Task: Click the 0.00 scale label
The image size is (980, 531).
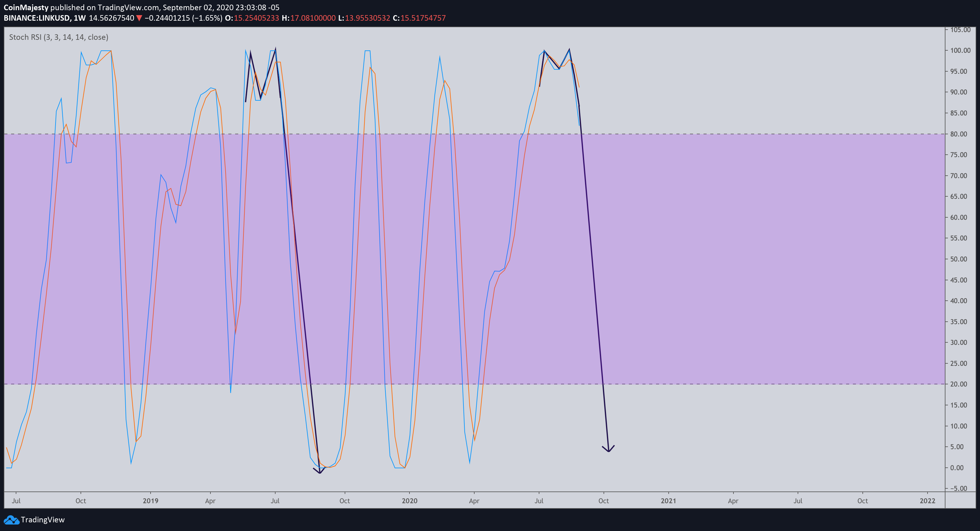Action: (957, 468)
